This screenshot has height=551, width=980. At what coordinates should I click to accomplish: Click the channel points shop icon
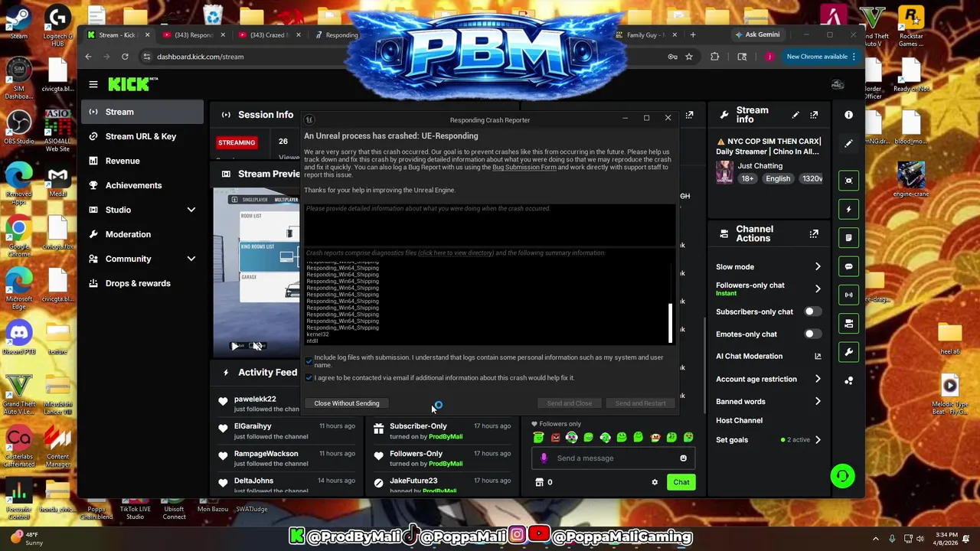[x=539, y=482]
